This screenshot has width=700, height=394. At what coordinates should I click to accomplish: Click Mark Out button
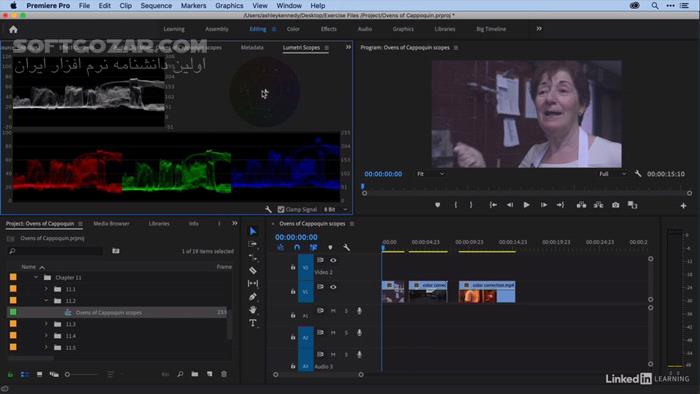point(471,205)
